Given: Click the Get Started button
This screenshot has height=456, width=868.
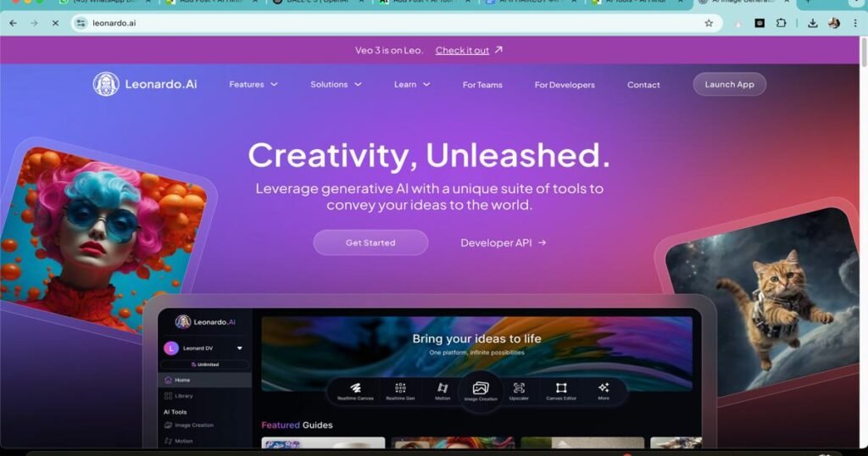Looking at the screenshot, I should point(370,242).
